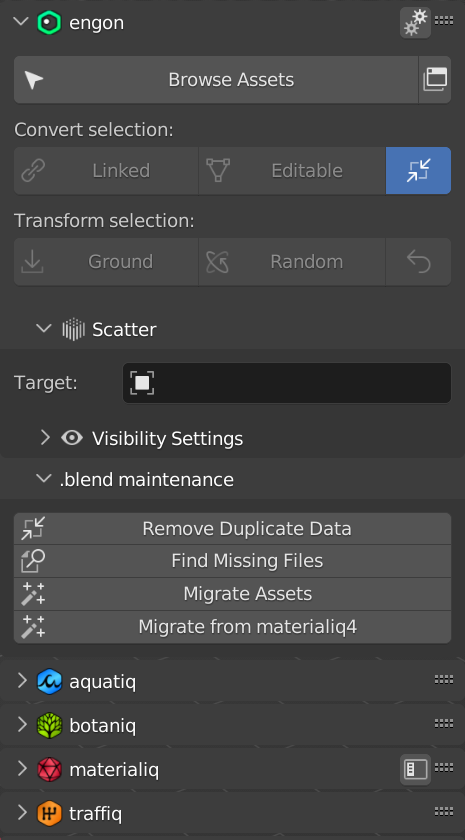This screenshot has height=840, width=465.
Task: Click the green engon logo icon
Action: pos(49,23)
